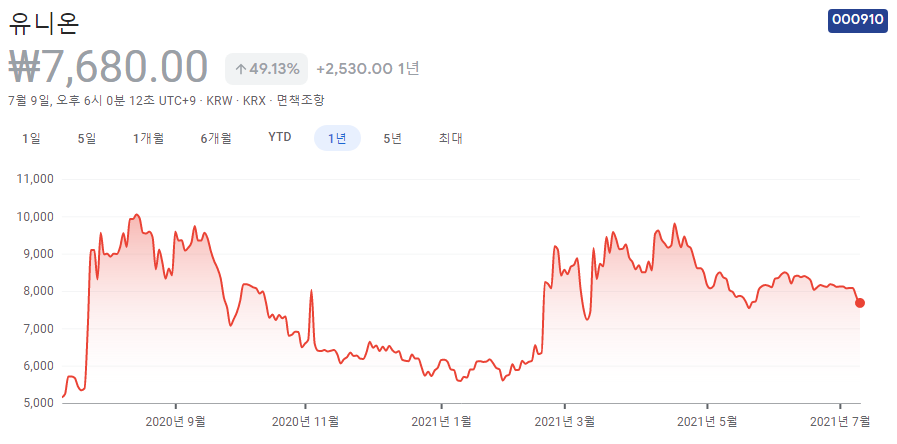Click the 2020년 9월 axis label

click(176, 422)
